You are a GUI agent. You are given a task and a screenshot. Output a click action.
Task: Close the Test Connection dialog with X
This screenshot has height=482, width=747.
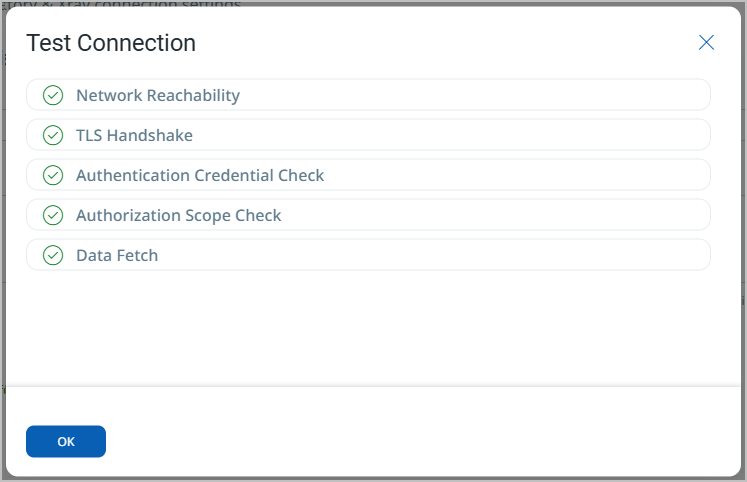[706, 42]
